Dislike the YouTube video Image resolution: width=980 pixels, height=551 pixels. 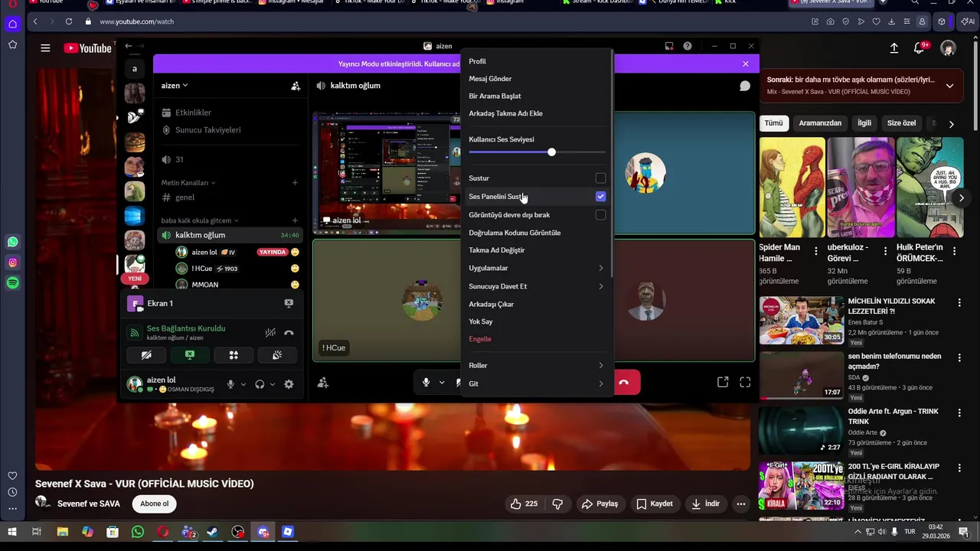coord(557,504)
